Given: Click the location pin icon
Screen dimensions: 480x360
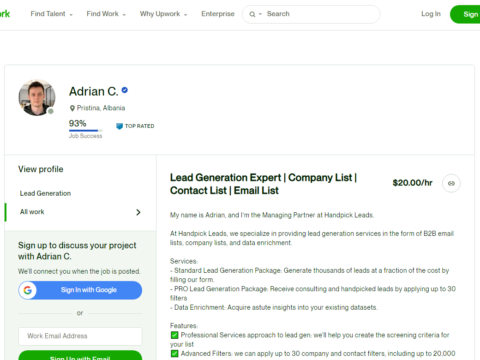Looking at the screenshot, I should tap(72, 108).
